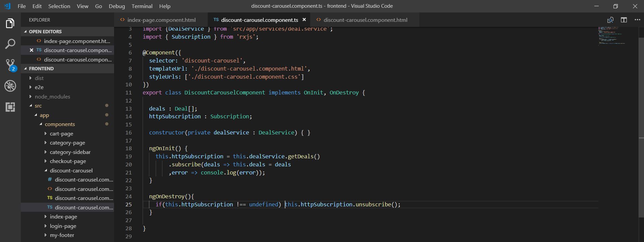This screenshot has width=644, height=242.
Task: Expand the checkout-page folder
Action: coord(67,161)
